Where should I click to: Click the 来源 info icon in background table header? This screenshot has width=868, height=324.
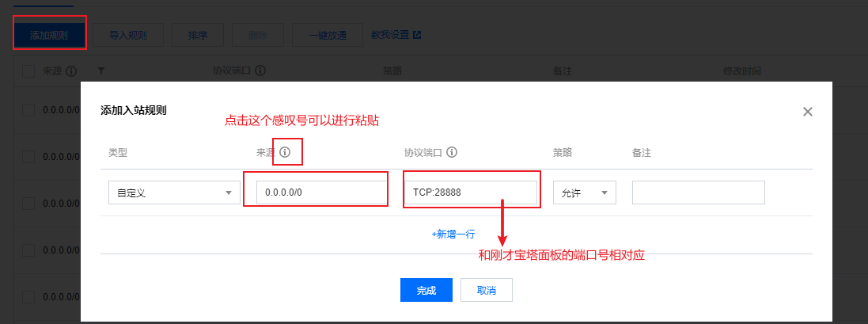(71, 71)
